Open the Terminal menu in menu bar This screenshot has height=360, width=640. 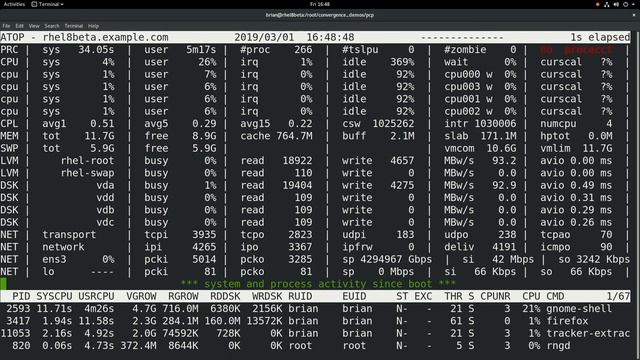click(x=73, y=26)
